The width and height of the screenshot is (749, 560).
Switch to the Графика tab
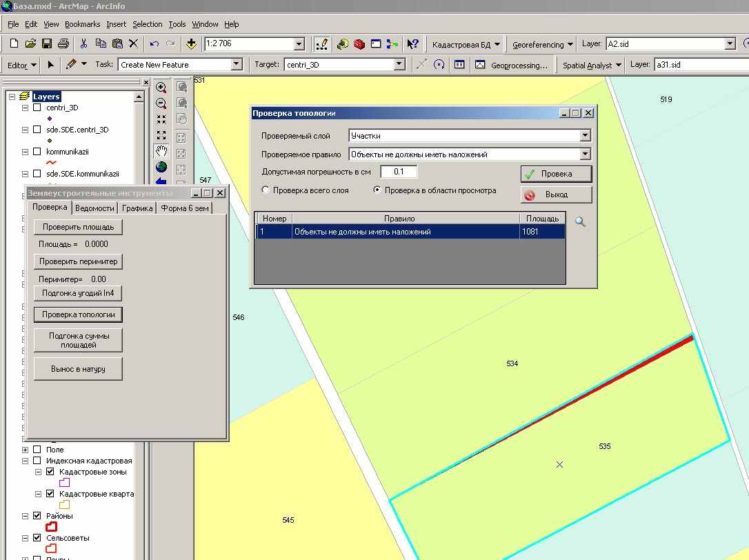pos(137,208)
